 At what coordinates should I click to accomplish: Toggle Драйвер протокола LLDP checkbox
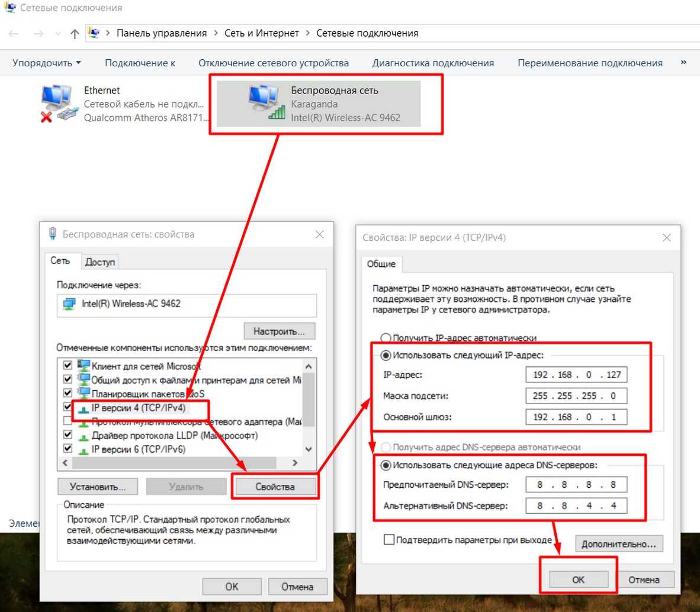pyautogui.click(x=68, y=434)
